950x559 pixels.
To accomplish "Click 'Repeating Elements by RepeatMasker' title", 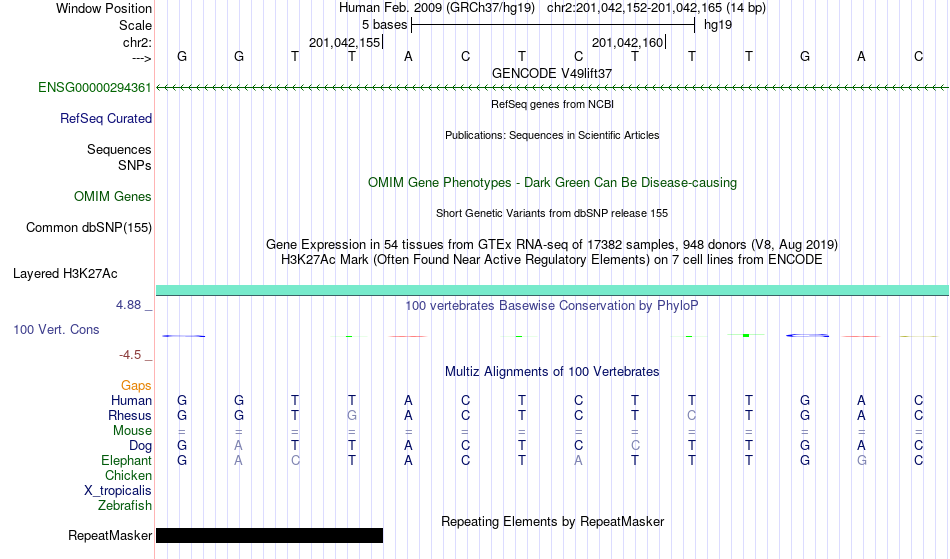I will click(x=553, y=522).
